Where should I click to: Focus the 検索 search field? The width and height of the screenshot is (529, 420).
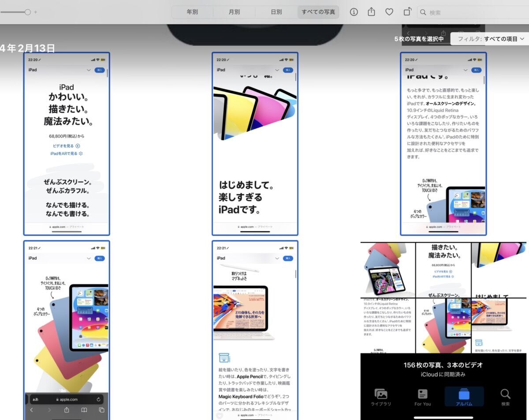473,12
